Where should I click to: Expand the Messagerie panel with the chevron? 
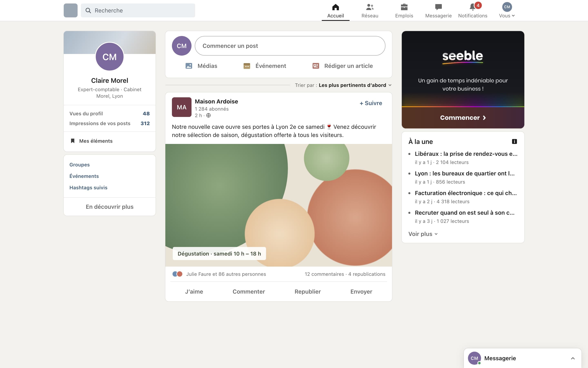pos(573,358)
